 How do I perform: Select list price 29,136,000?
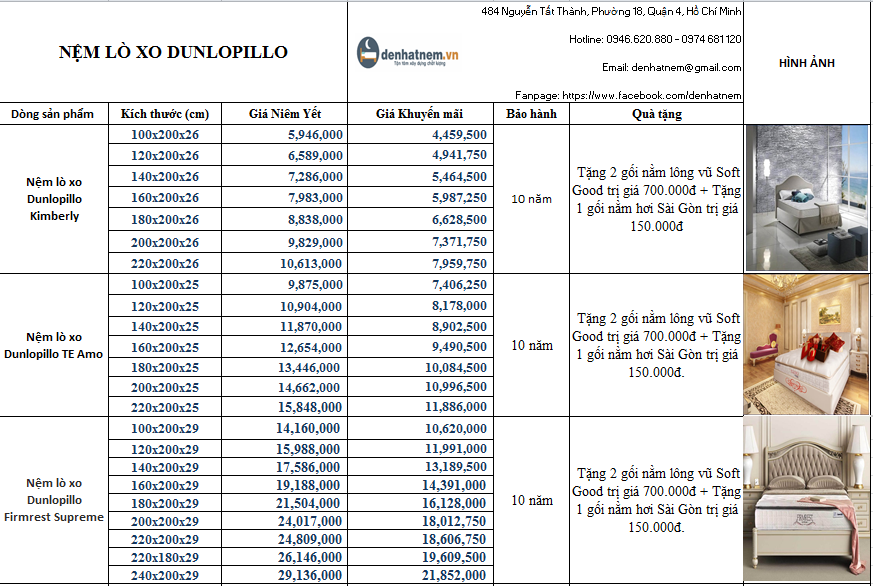pyautogui.click(x=285, y=575)
